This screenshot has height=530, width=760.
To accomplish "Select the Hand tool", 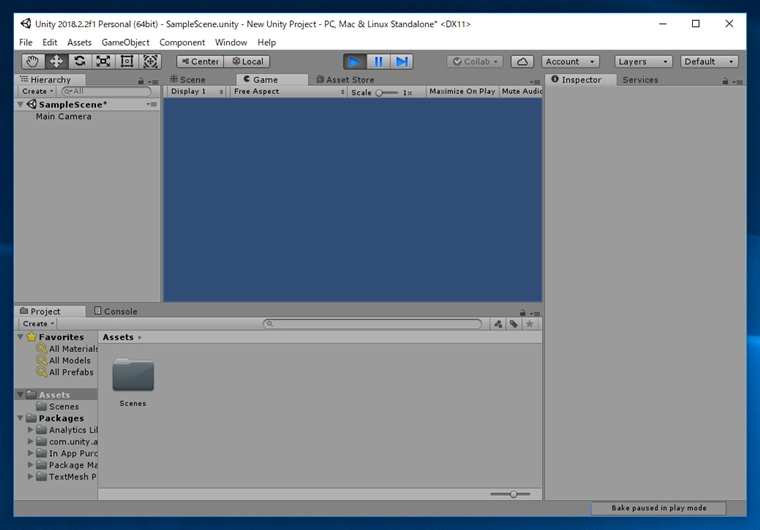I will coord(32,62).
